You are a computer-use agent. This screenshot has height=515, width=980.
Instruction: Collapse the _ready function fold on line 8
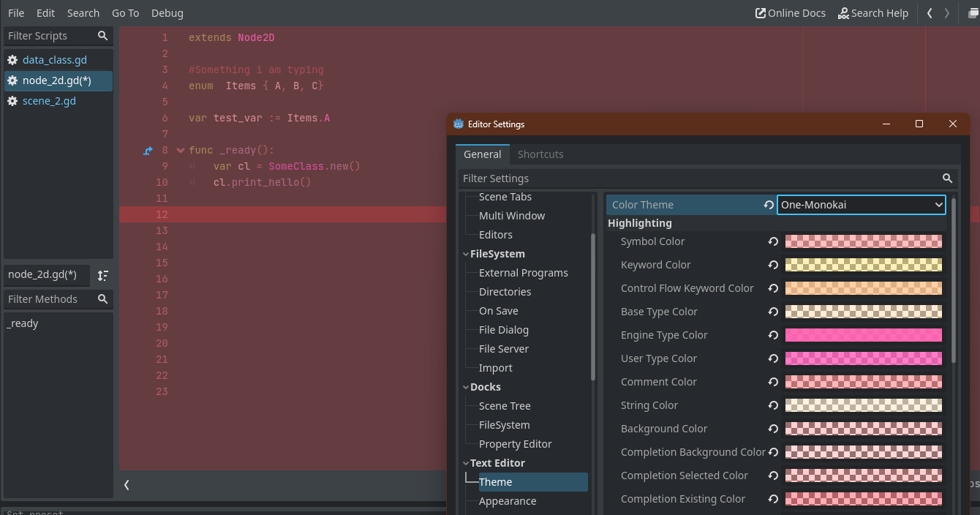[180, 150]
